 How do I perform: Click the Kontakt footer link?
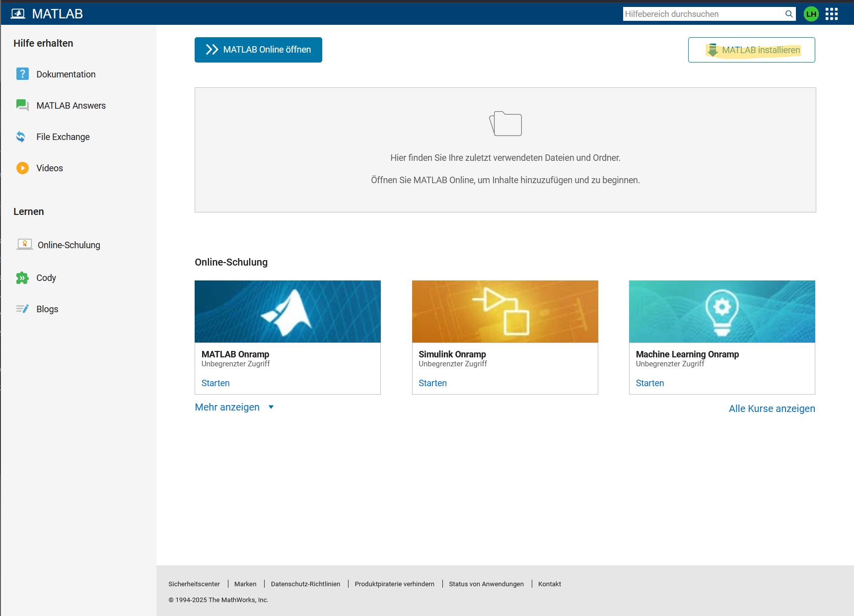(549, 584)
